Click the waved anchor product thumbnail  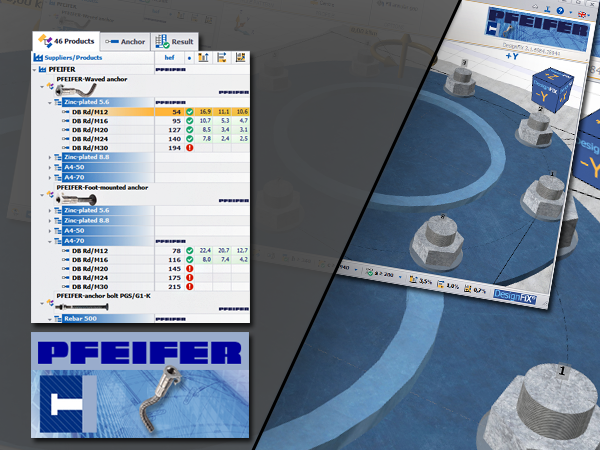[76, 91]
